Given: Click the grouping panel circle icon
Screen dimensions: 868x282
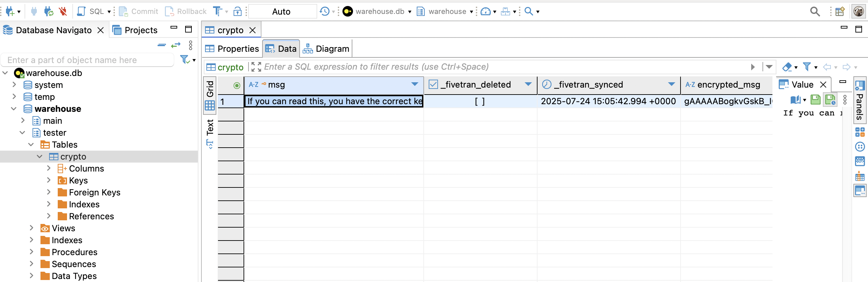Looking at the screenshot, I should point(860,147).
